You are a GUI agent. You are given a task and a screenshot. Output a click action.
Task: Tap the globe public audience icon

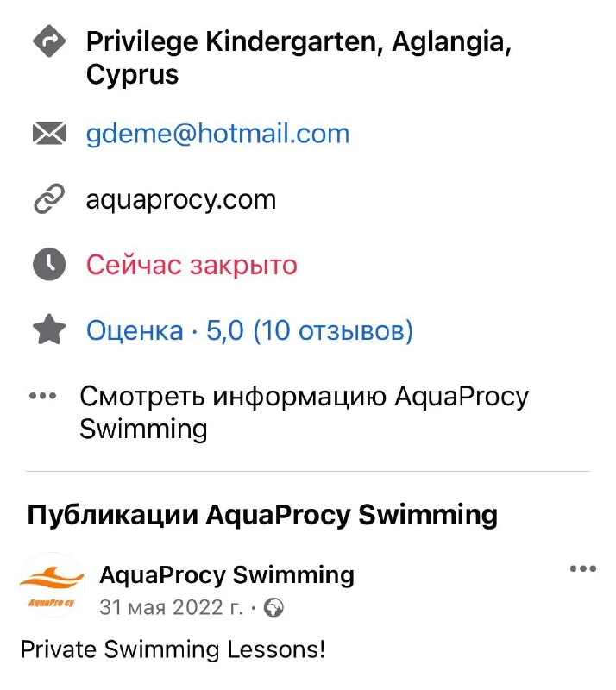(x=274, y=609)
